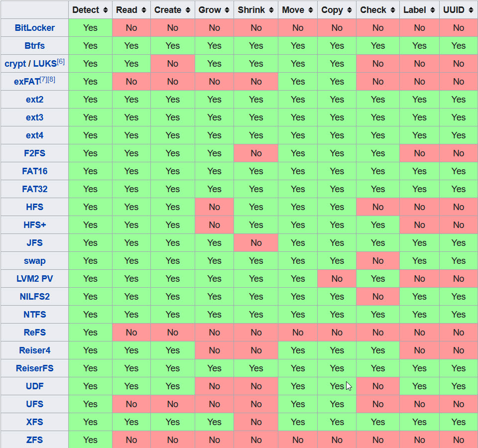
Task: Open the swap link
Action: pos(35,261)
